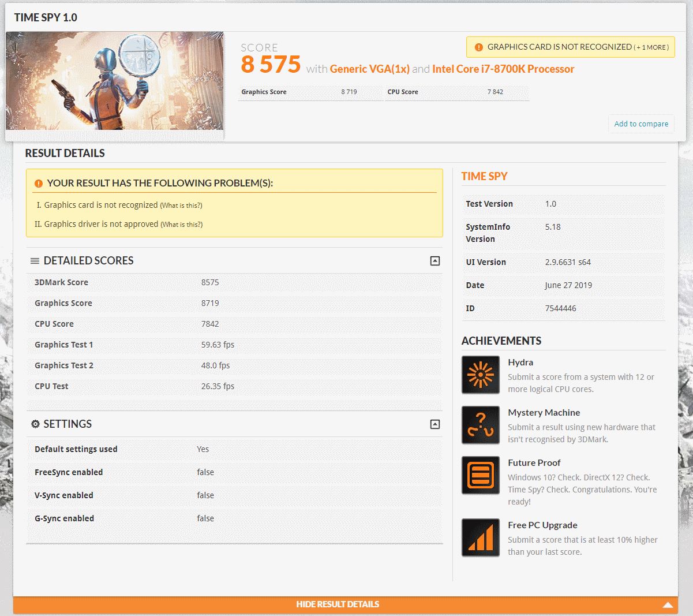Click the up arrow on Hide Result Details bar
Screen dimensions: 693x616
(668, 605)
